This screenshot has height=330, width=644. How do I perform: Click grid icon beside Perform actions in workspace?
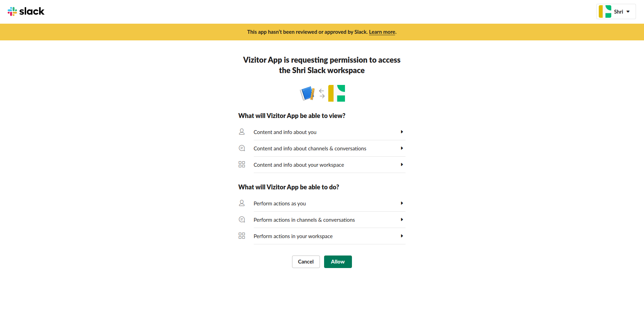(x=242, y=236)
